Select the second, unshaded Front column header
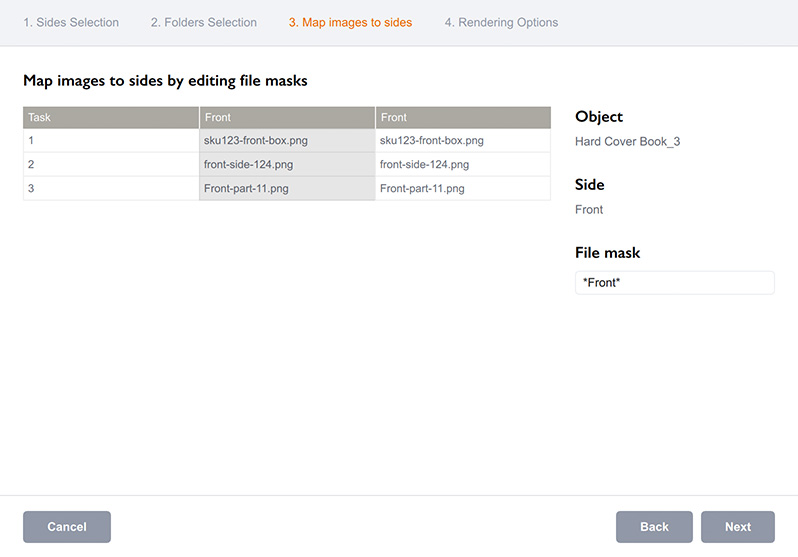Screen dimensions: 798x557 pyautogui.click(x=463, y=117)
